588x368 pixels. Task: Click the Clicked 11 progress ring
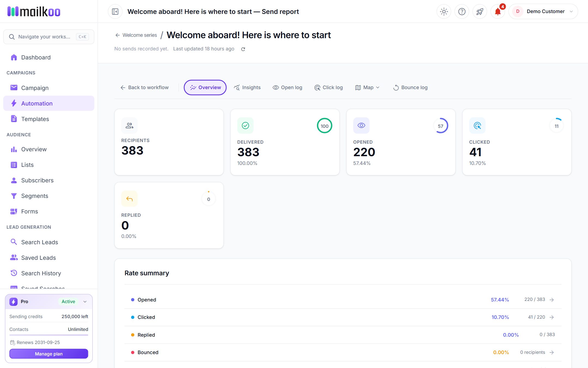[556, 126]
